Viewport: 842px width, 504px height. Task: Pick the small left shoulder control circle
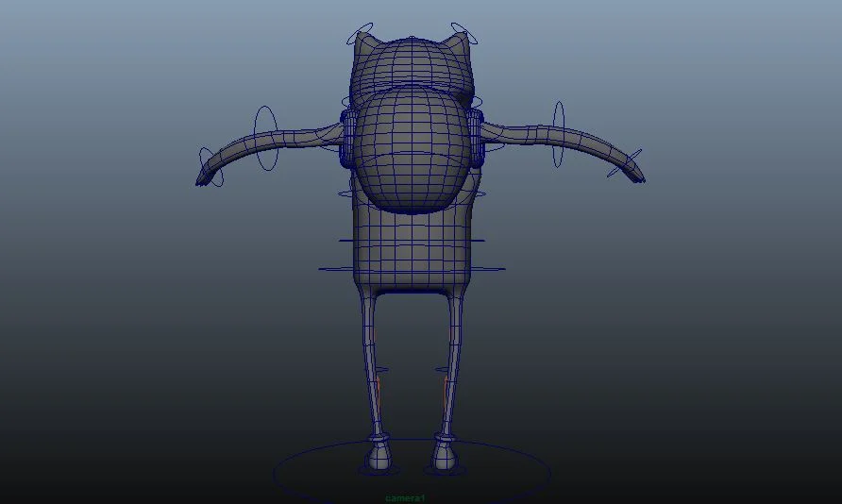[345, 102]
